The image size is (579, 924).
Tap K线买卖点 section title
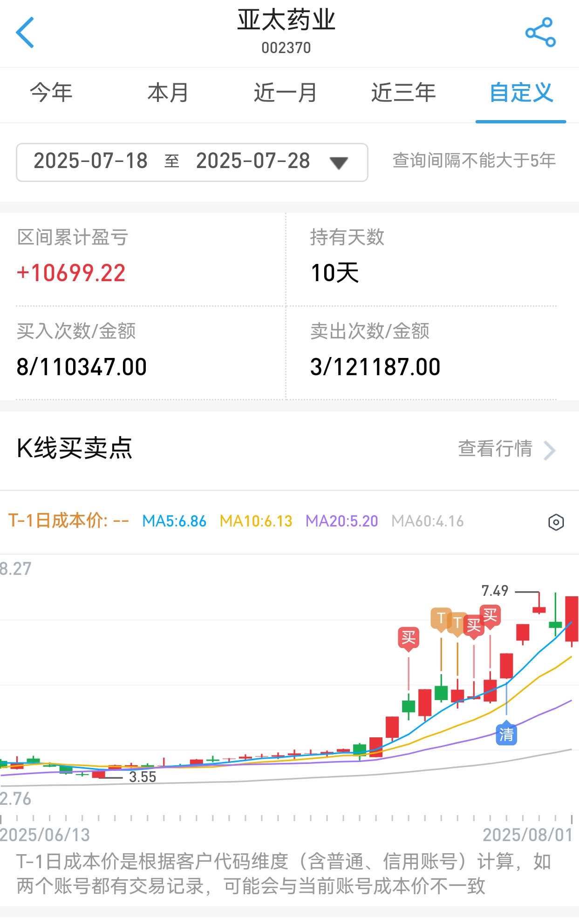pyautogui.click(x=75, y=448)
